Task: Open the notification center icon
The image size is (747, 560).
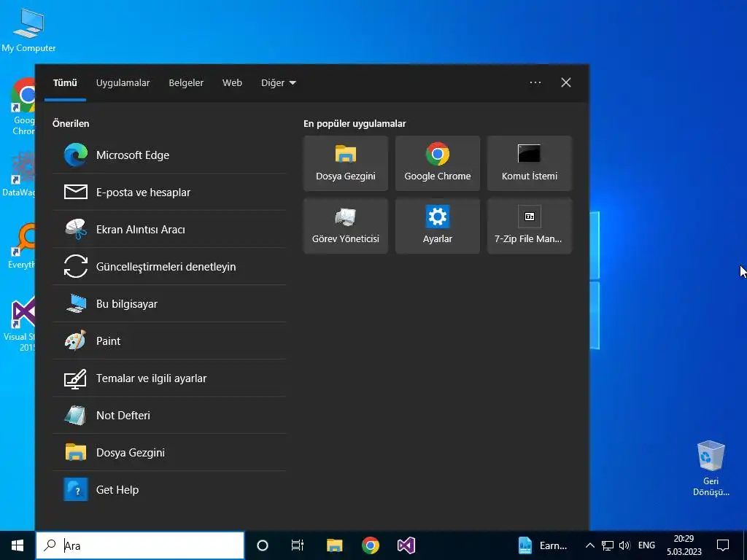Action: tap(723, 545)
